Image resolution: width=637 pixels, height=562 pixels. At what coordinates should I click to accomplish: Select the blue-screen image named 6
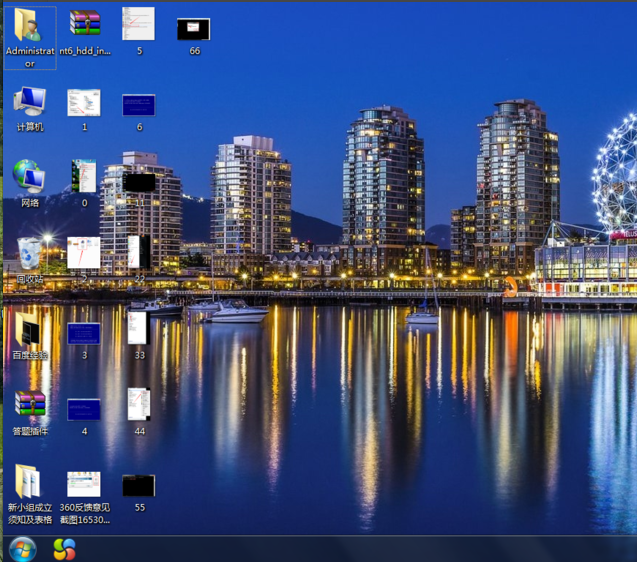click(138, 105)
